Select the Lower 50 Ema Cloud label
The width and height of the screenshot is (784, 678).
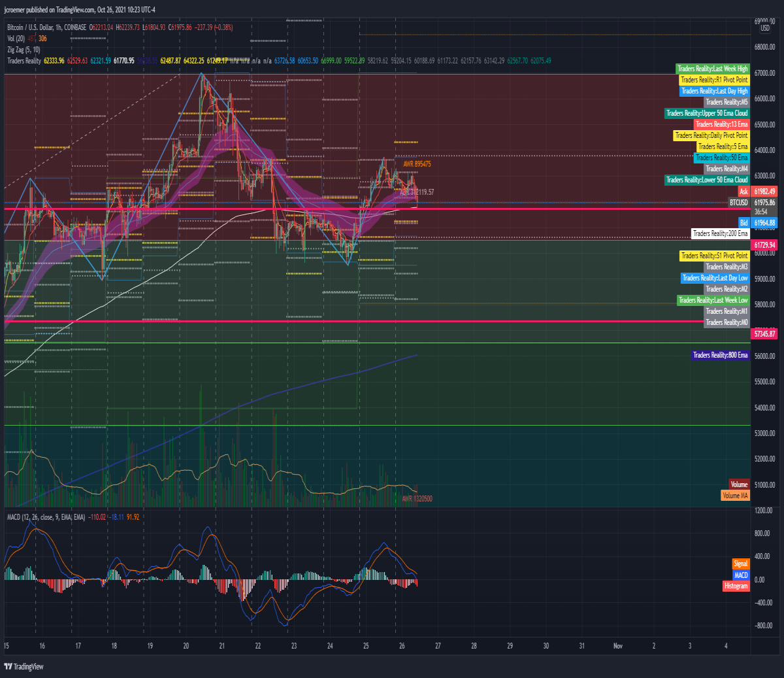(707, 180)
